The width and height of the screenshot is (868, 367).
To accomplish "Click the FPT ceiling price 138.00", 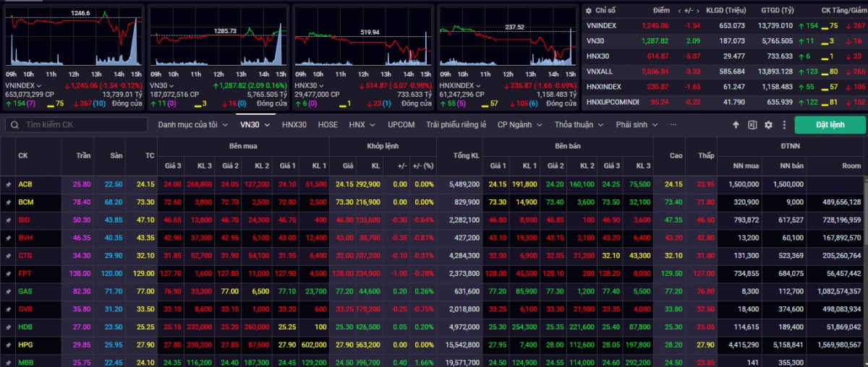I will click(x=80, y=273).
